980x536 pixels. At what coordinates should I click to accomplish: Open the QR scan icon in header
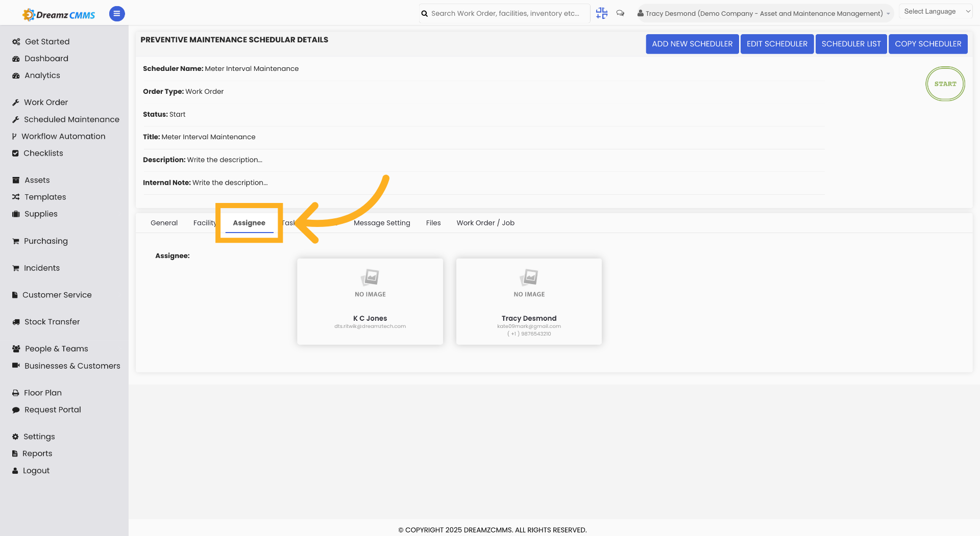(x=602, y=13)
